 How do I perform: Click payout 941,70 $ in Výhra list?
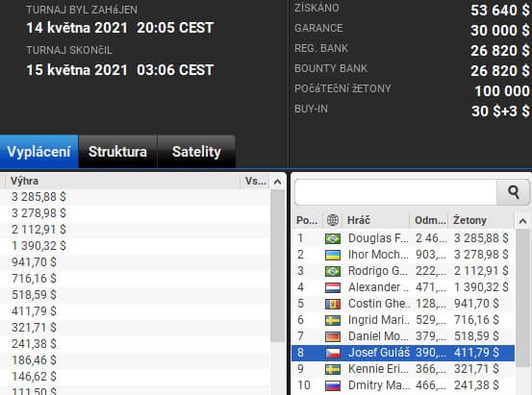click(34, 262)
